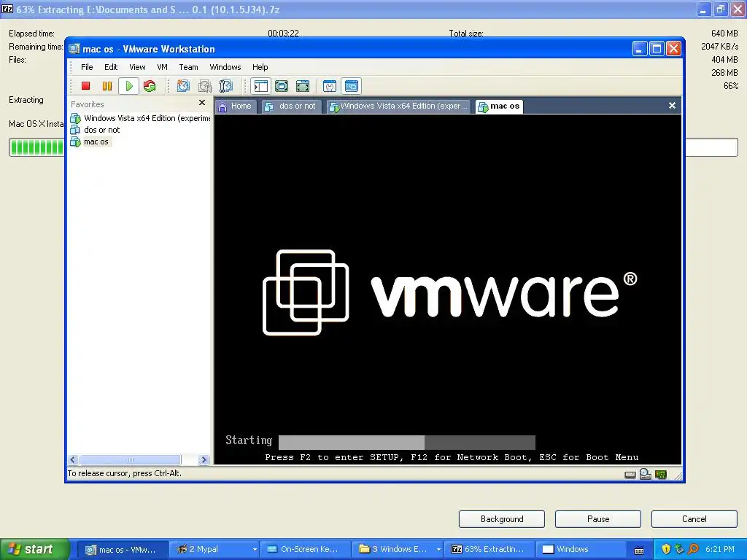Screen dimensions: 747x560
Task: Reset the virtual machine via red-green arrows icon
Action: 150,86
